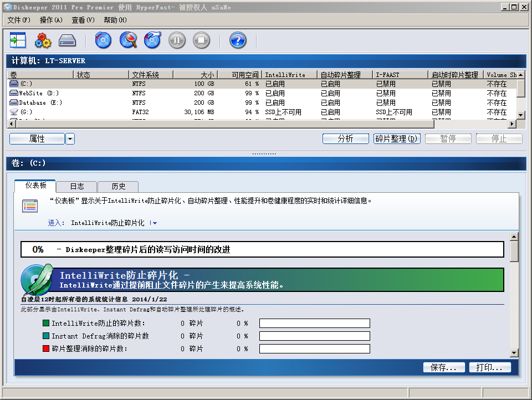The height and width of the screenshot is (400, 532).
Task: Expand the 属性 button dropdown arrow
Action: coord(70,139)
